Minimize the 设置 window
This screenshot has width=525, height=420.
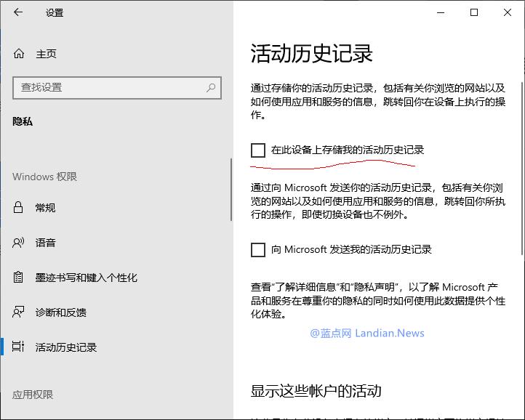tap(441, 13)
